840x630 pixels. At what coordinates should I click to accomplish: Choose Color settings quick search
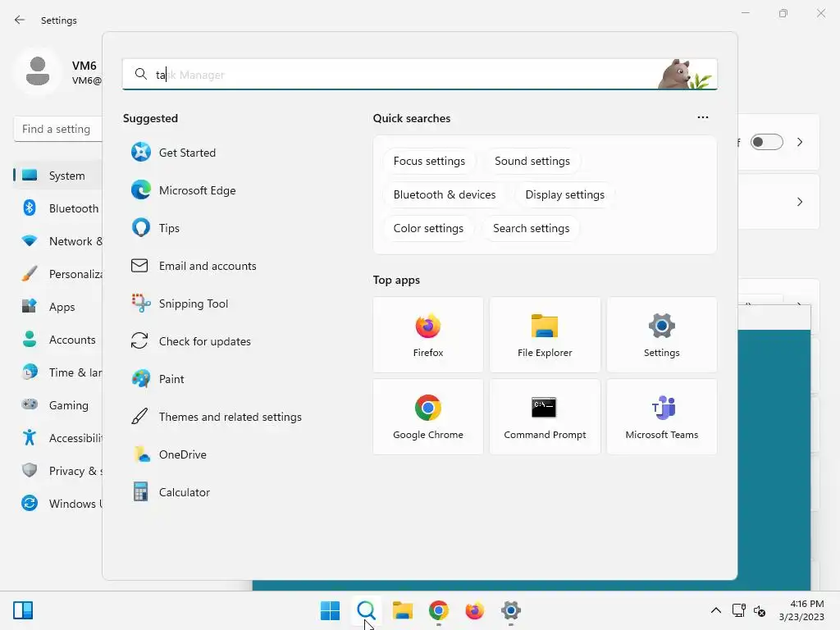(x=428, y=229)
